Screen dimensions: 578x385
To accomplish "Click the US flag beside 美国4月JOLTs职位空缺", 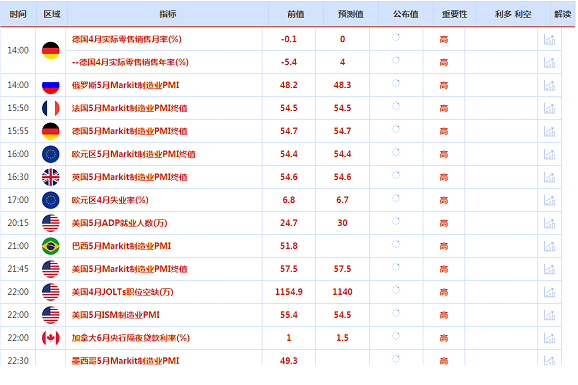I will (x=51, y=292).
